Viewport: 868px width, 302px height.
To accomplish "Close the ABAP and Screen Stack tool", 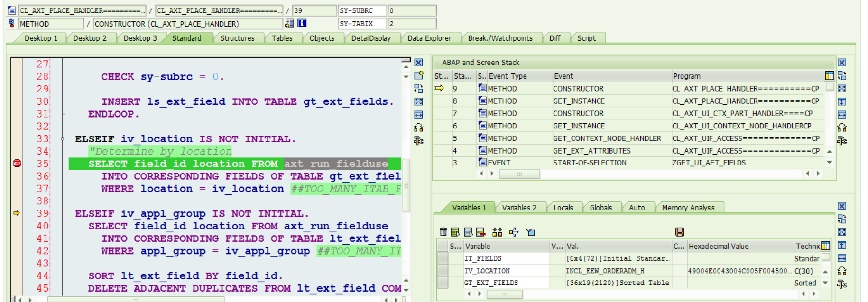I will [841, 63].
